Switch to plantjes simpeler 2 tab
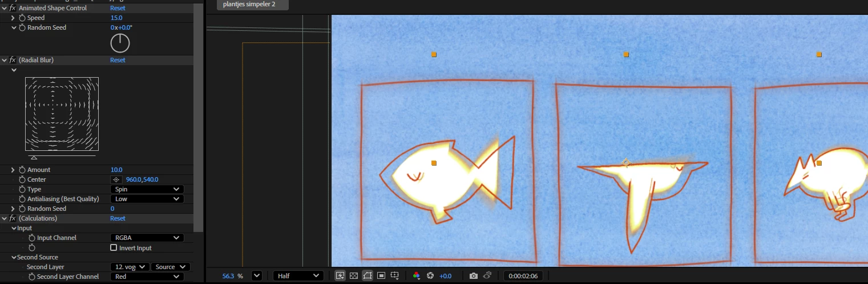This screenshot has height=284, width=868. click(x=253, y=4)
